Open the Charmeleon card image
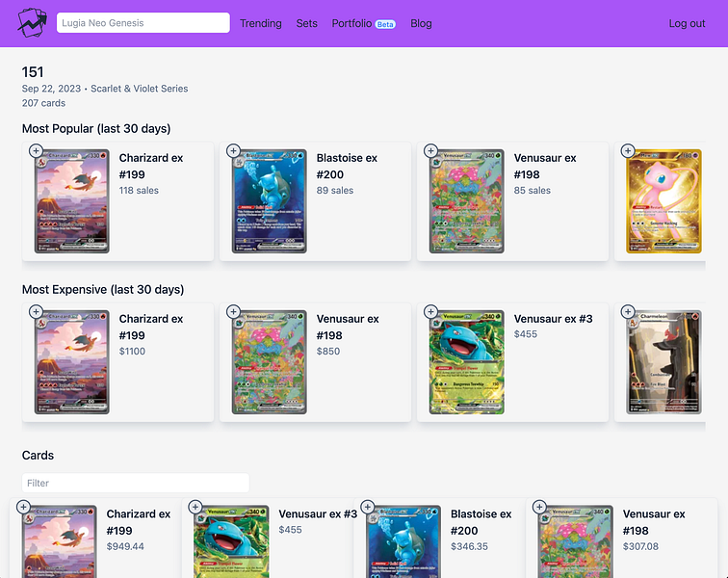This screenshot has height=578, width=728. (x=663, y=362)
